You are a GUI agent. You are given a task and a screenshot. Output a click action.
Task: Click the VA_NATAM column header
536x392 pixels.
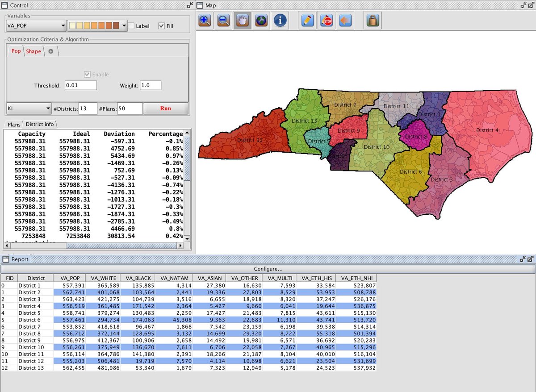(174, 278)
